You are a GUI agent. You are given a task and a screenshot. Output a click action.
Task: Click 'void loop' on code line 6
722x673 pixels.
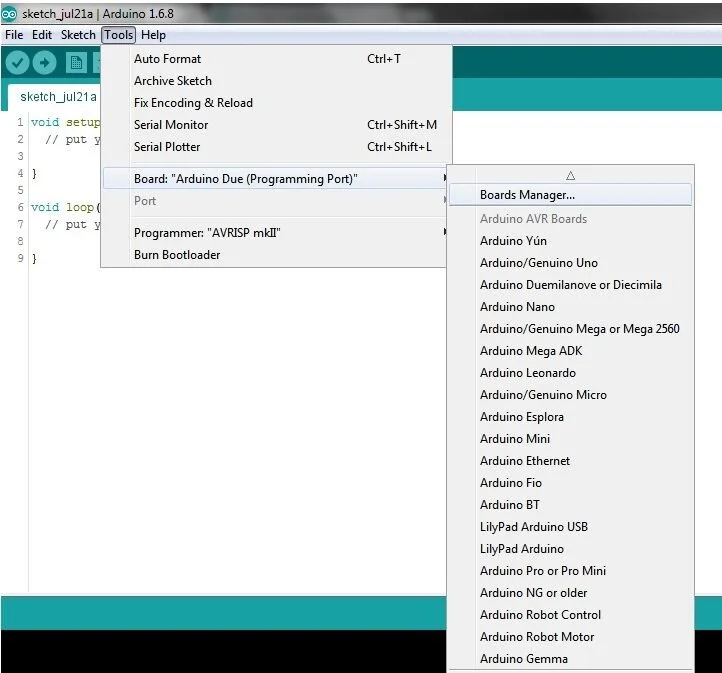point(65,207)
